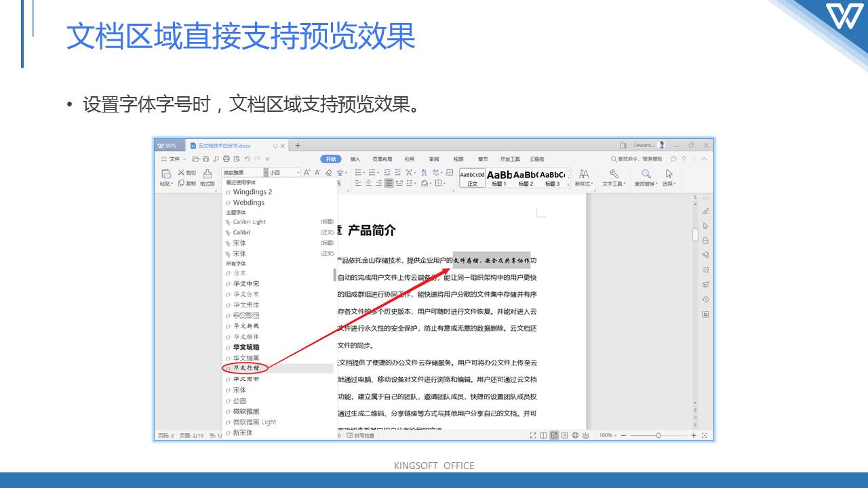
Task: Toggle page view mode in status bar
Action: [x=554, y=435]
